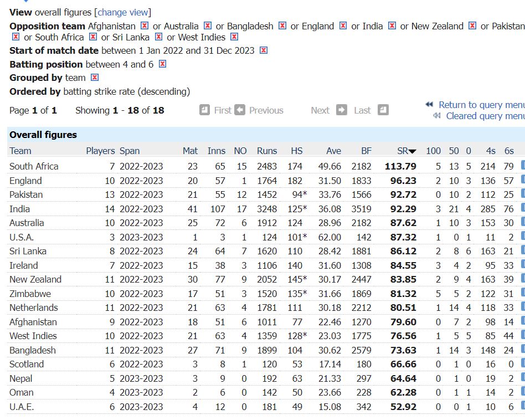Viewport: 525px width, 420px height.
Task: Remove the West Indies opposition filter
Action: (234, 37)
